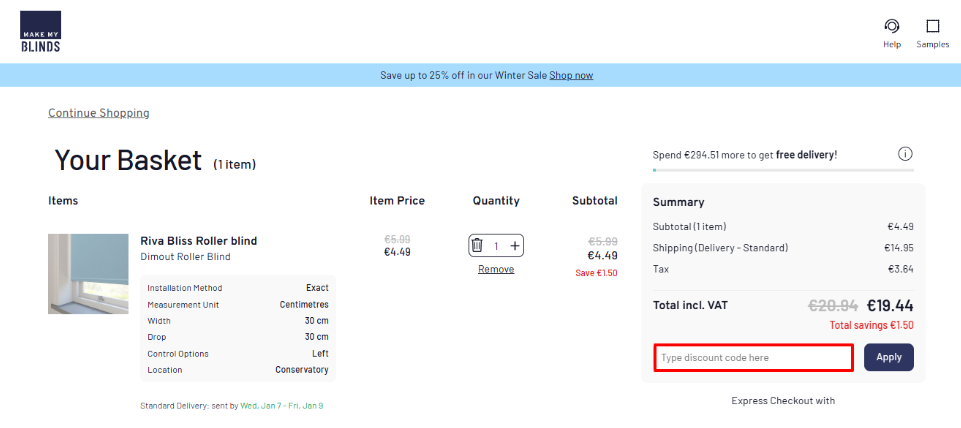Screen dimensions: 961x428
Task: Open the Riva Bliss Roller blind thumbnail
Action: [88, 274]
